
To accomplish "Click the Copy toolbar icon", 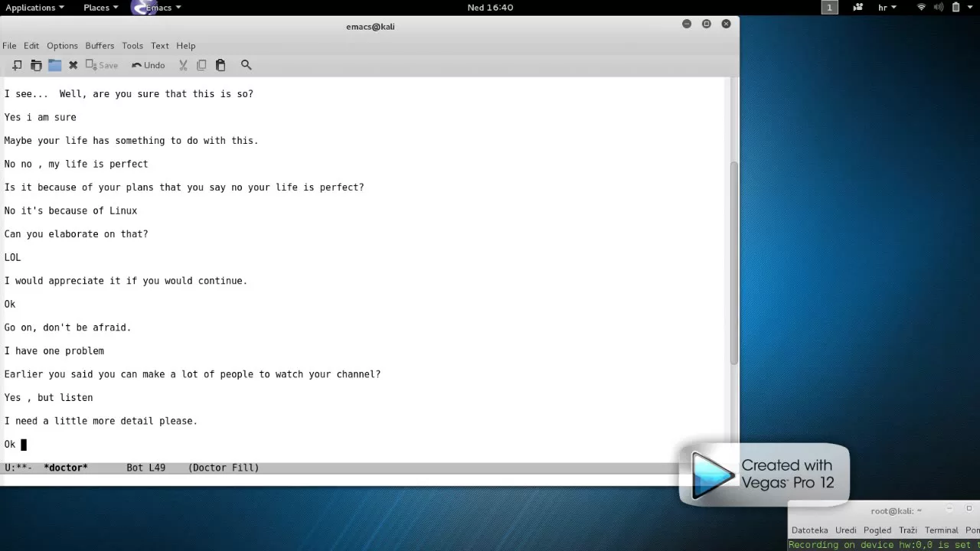I will 201,65.
